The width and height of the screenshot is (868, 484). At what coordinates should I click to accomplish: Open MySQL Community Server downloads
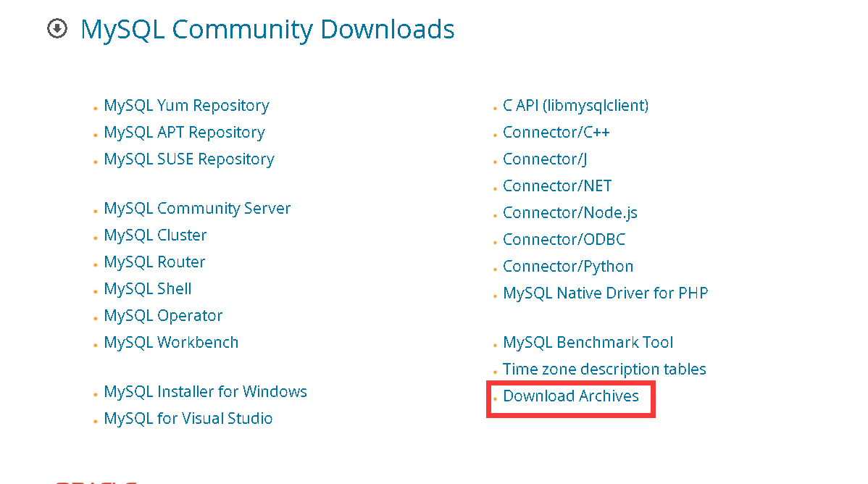(x=197, y=209)
